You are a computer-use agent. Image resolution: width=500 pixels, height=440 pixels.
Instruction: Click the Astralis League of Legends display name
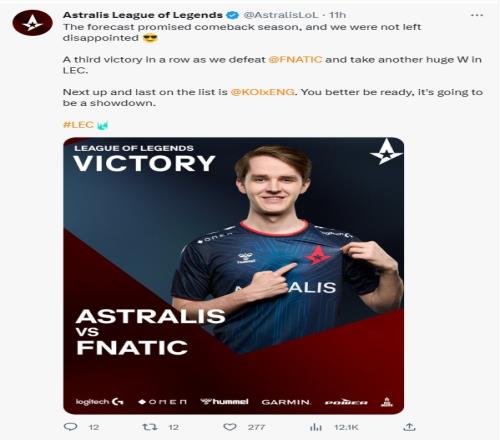pos(143,15)
